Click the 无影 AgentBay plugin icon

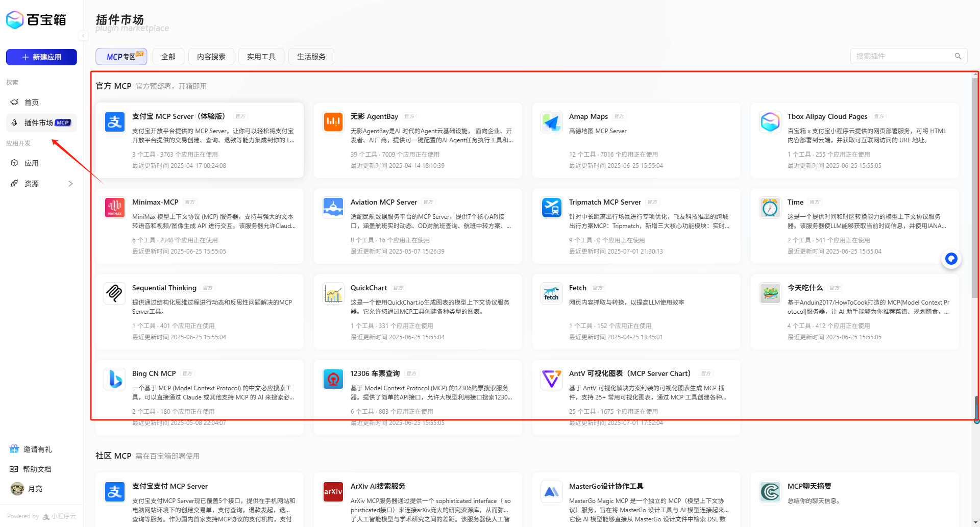[x=333, y=122]
